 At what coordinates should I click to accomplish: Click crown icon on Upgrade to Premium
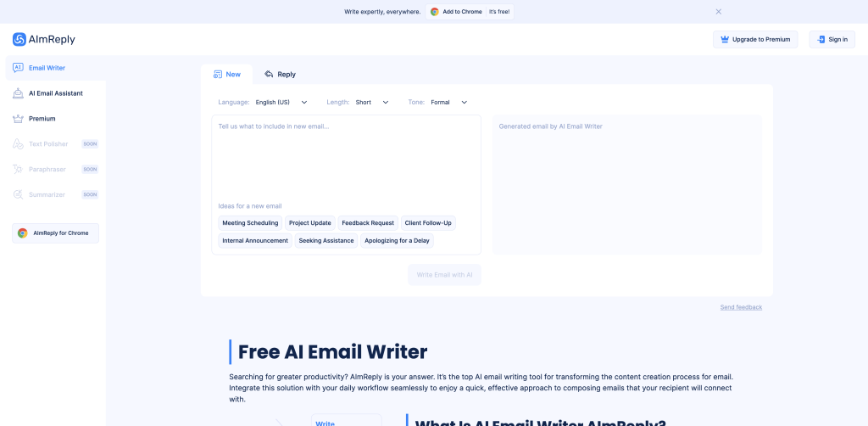tap(725, 39)
